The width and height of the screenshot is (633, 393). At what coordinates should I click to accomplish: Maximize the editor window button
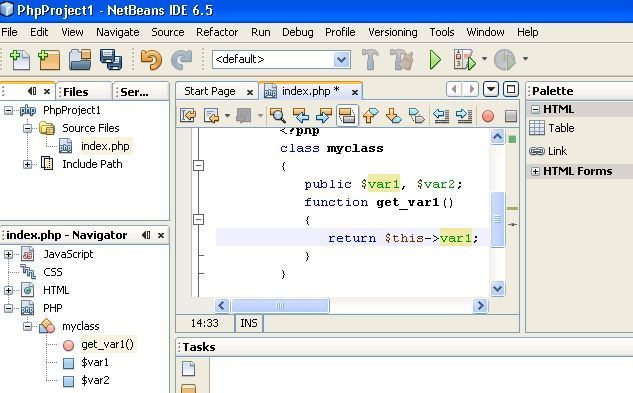(511, 89)
